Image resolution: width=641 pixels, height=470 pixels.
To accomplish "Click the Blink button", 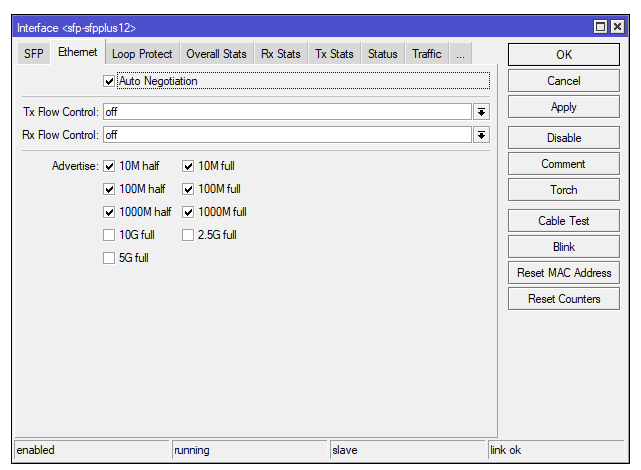I will point(564,247).
